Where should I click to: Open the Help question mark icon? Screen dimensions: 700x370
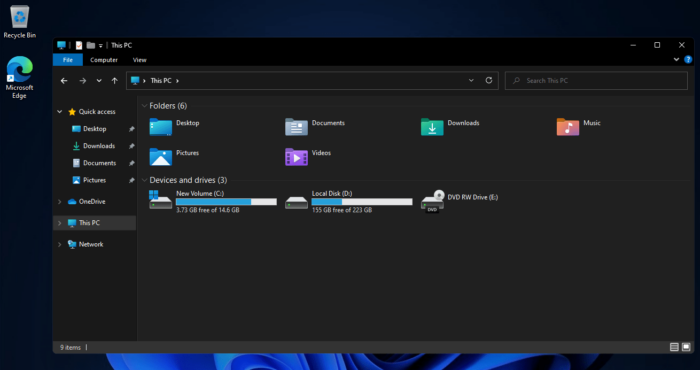688,59
